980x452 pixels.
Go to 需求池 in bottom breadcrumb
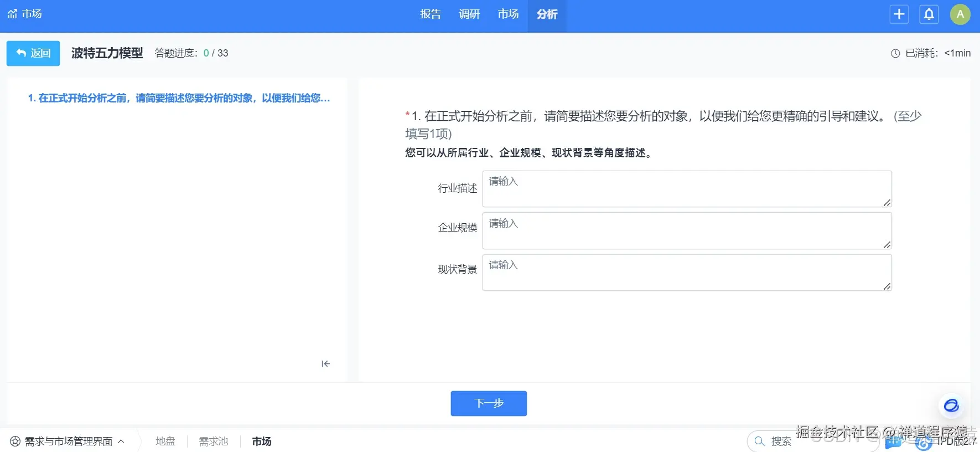click(214, 441)
